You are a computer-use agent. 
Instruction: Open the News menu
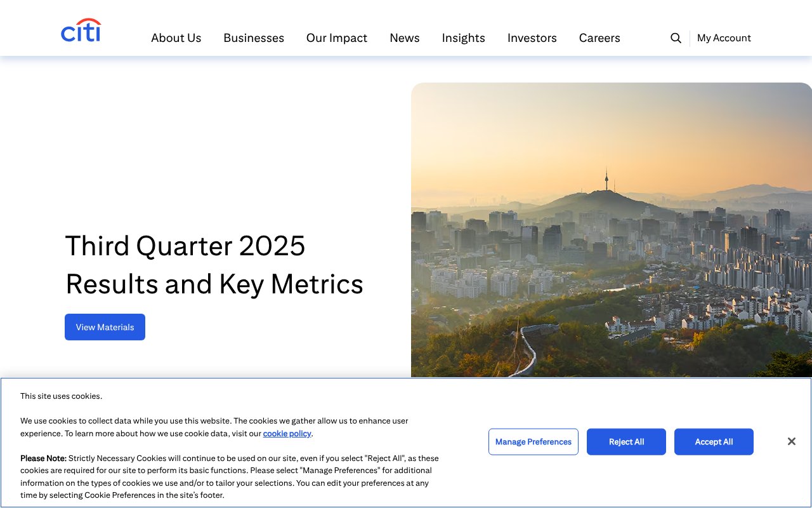[404, 38]
